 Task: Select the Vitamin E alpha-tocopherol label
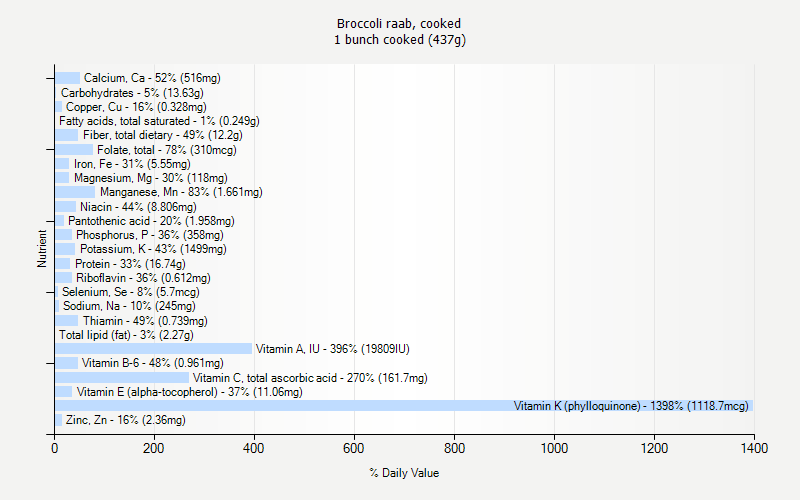pyautogui.click(x=189, y=392)
